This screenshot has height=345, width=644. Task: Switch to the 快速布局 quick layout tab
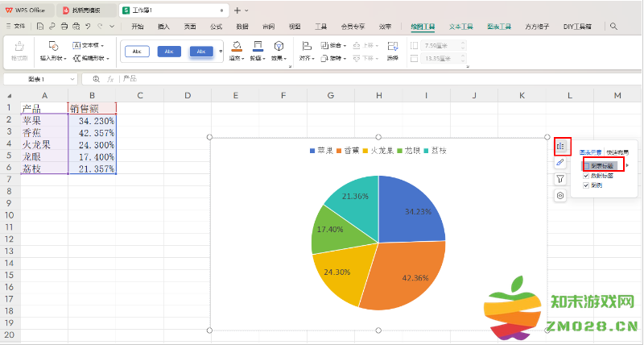pos(617,152)
